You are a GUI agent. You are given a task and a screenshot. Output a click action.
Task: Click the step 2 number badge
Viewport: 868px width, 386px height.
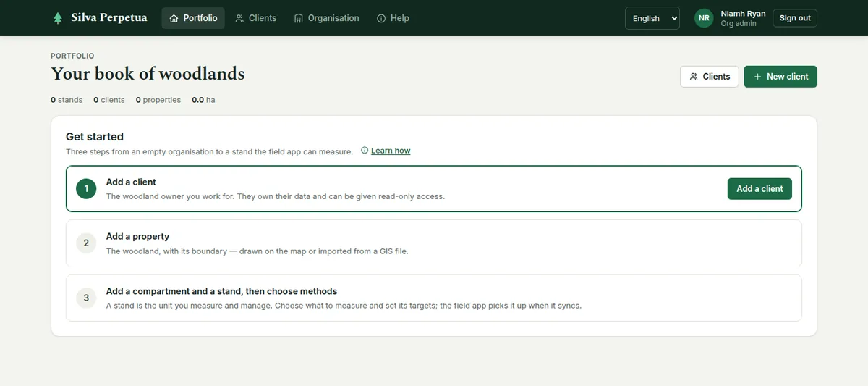(x=86, y=243)
